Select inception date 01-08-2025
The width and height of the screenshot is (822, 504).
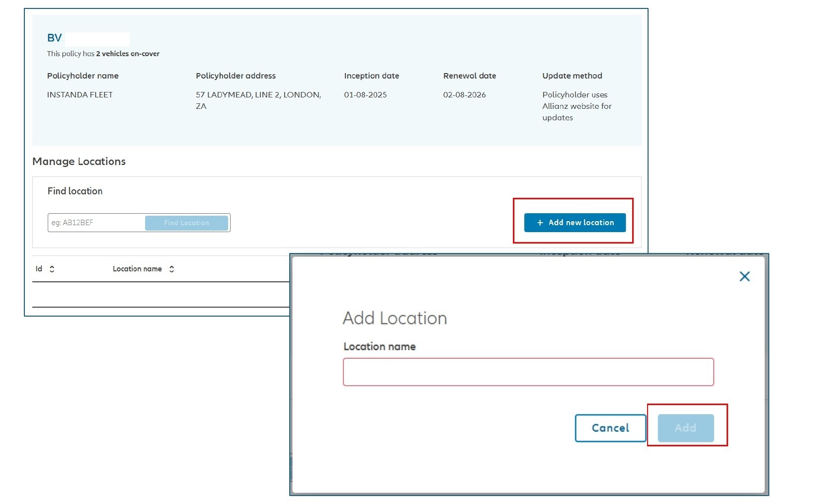pyautogui.click(x=365, y=94)
